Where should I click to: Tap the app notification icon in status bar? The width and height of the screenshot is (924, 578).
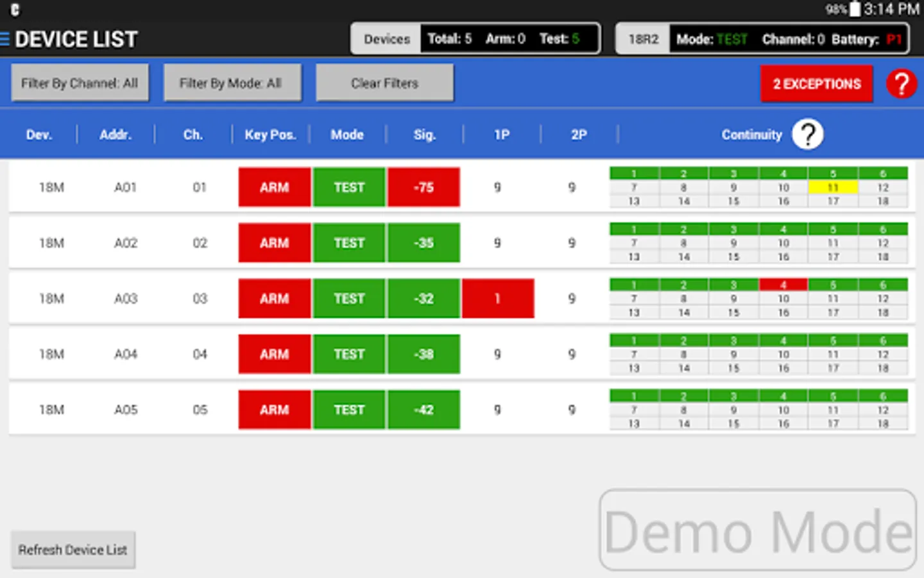pyautogui.click(x=15, y=10)
